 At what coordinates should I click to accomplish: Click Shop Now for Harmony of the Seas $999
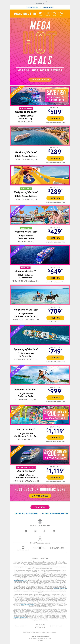click(55, 398)
